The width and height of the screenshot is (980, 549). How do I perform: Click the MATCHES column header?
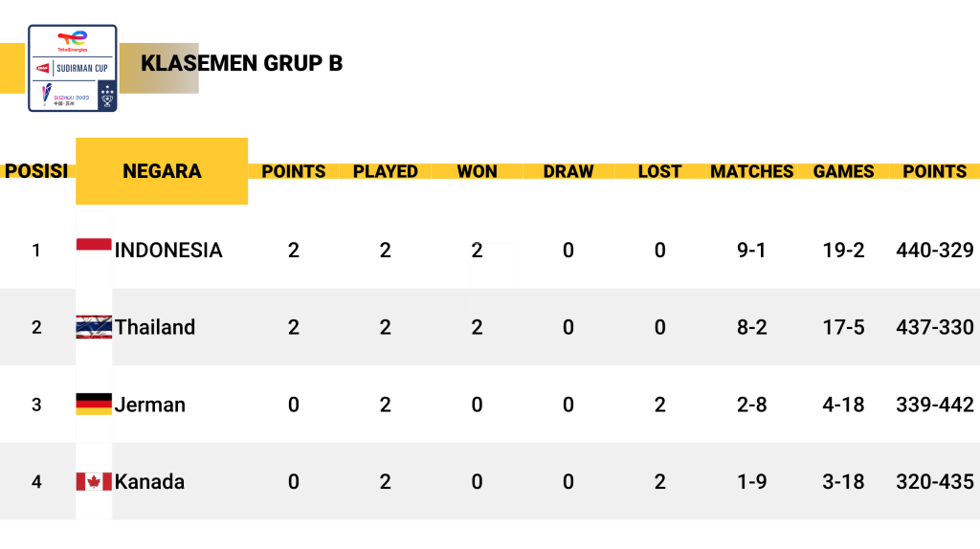point(752,171)
